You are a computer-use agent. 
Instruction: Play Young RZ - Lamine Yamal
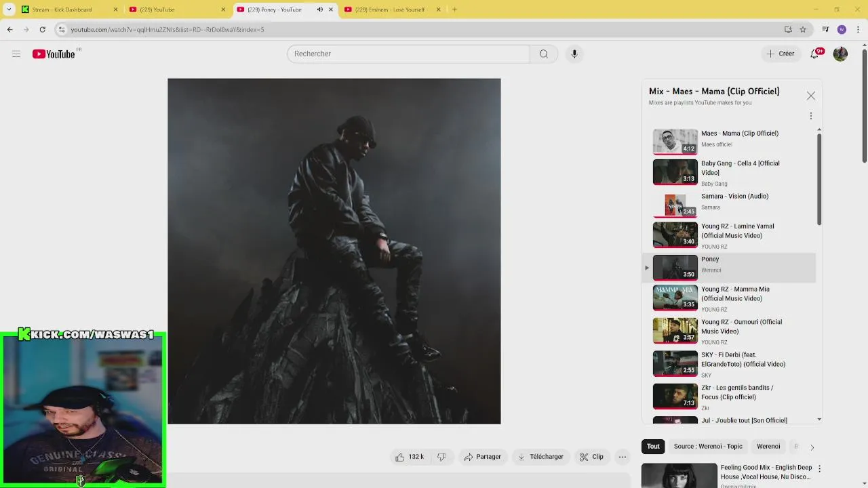(x=729, y=236)
